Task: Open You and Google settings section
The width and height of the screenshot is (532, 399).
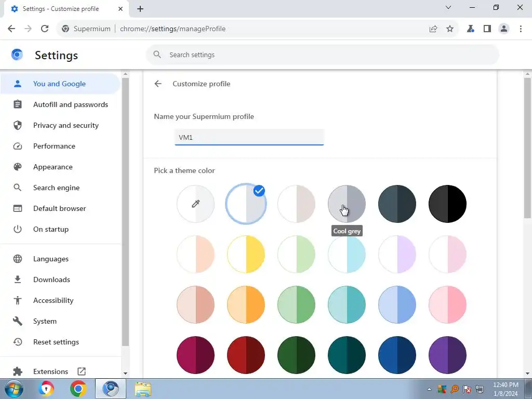Action: 60,84
